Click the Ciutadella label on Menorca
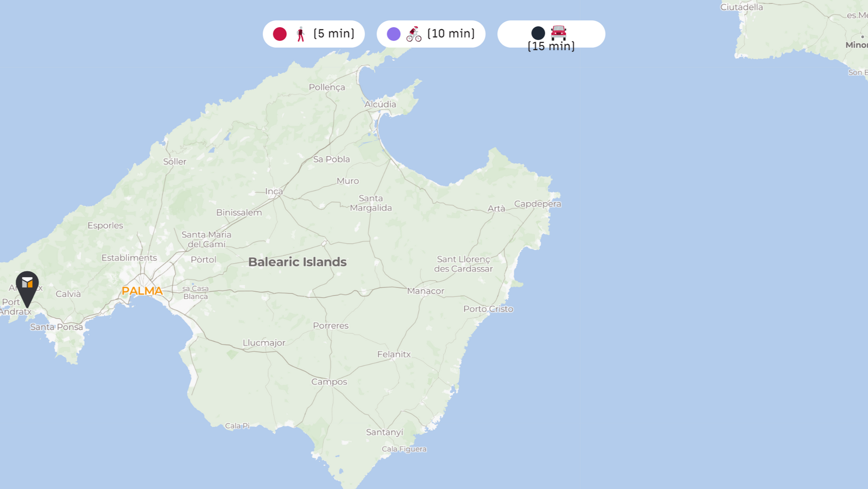The width and height of the screenshot is (868, 489). click(x=741, y=7)
